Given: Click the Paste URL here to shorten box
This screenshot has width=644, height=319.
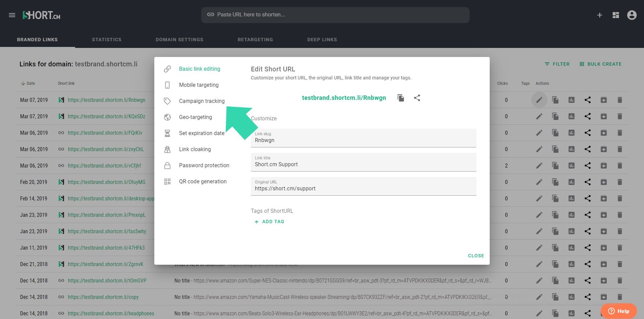Looking at the screenshot, I should 335,15.
